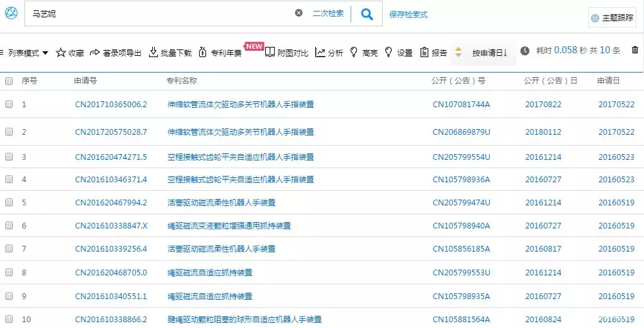Click the clock 耗时 icon
Viewport: 644px width, 328px height.
[x=525, y=51]
